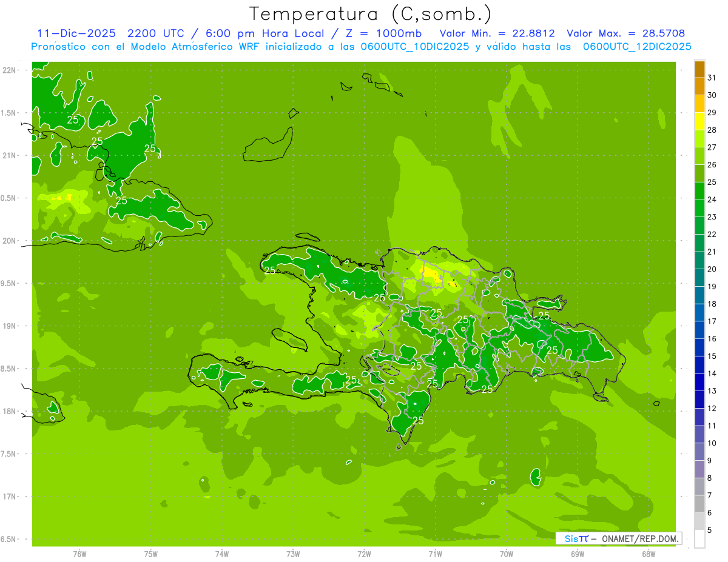Click the legend scale label "31"
Image resolution: width=728 pixels, height=562 pixels.
(x=712, y=78)
